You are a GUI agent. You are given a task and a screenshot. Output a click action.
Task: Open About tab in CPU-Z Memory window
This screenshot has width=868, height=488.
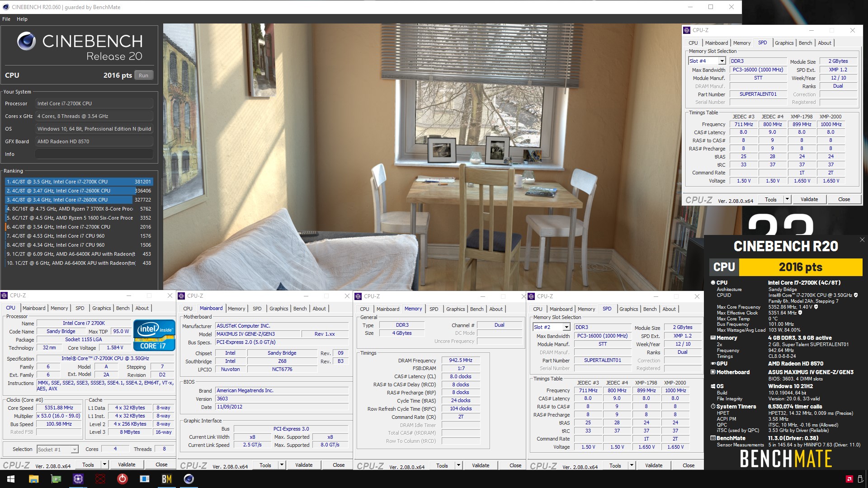[x=496, y=309]
